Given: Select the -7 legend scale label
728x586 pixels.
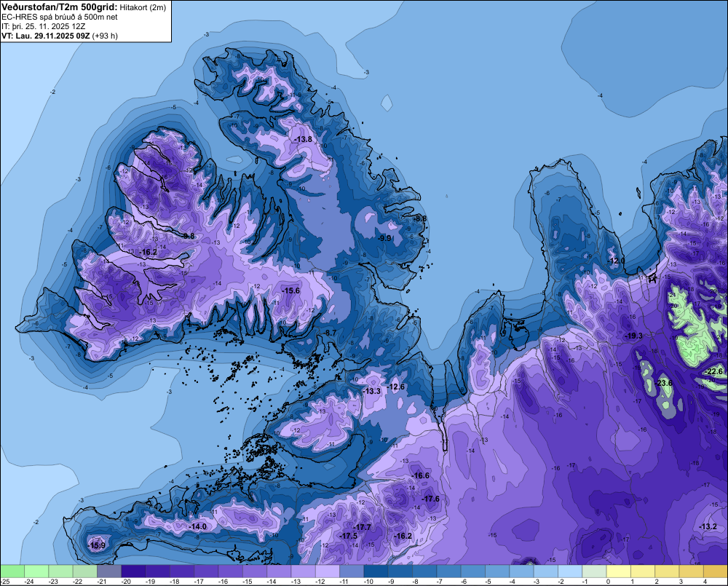Looking at the screenshot, I should [x=439, y=582].
